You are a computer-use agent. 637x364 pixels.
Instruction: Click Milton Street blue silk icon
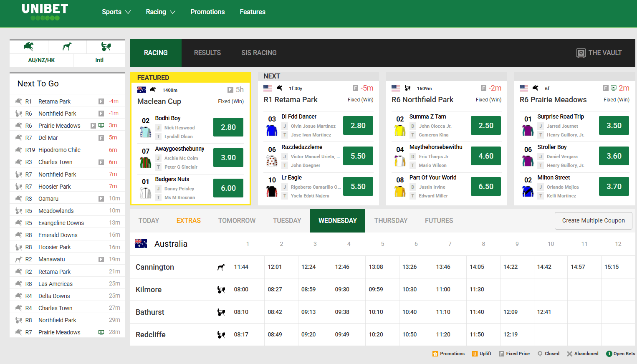(x=528, y=191)
